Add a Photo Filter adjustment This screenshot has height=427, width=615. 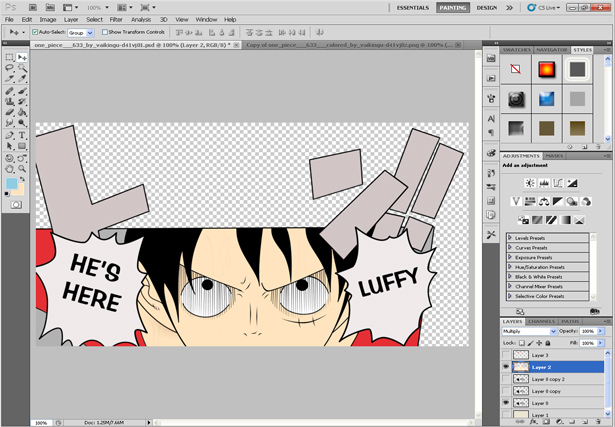tap(572, 202)
